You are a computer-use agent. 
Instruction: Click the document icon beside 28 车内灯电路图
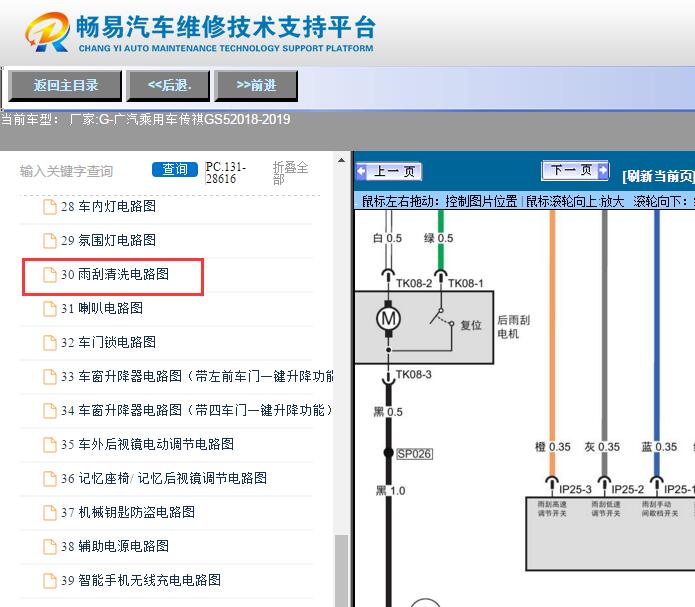pyautogui.click(x=50, y=207)
